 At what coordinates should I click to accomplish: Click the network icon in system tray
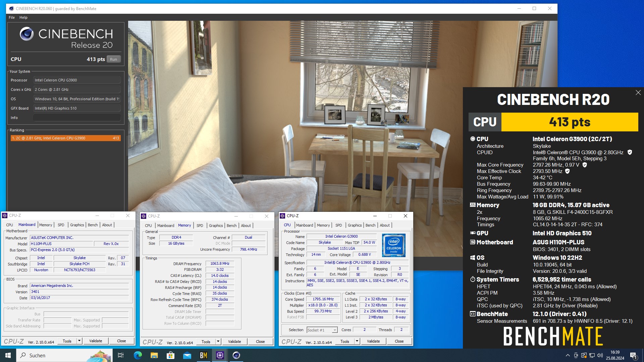[x=592, y=355]
